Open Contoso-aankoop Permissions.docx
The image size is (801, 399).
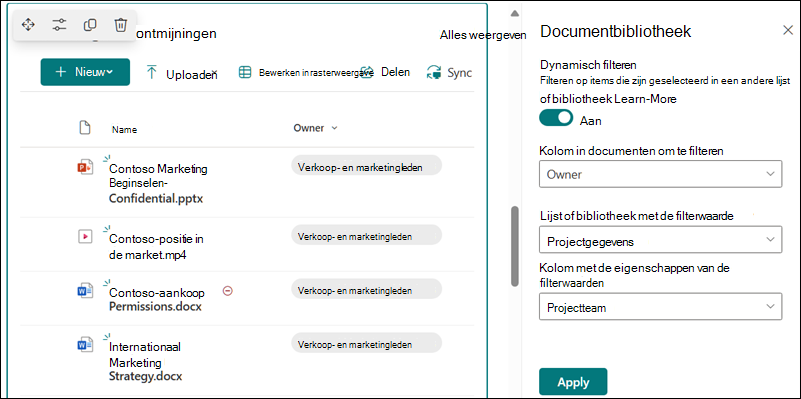[x=157, y=300]
